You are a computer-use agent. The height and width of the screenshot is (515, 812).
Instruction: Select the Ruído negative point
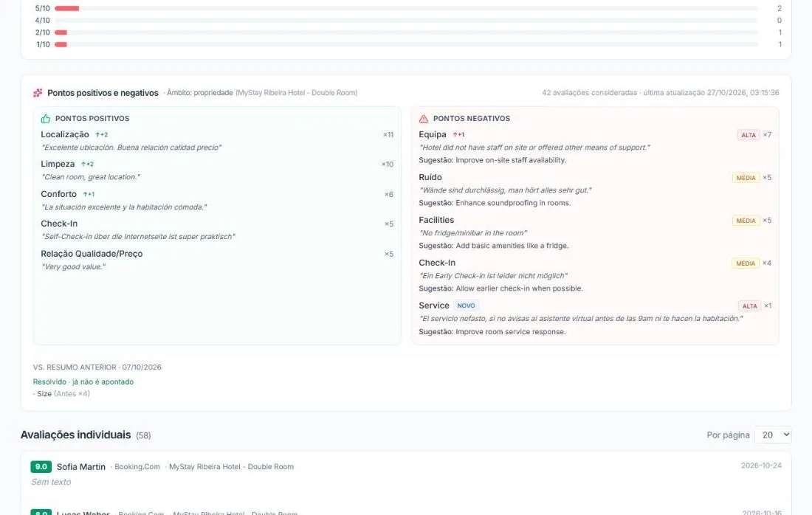click(430, 177)
